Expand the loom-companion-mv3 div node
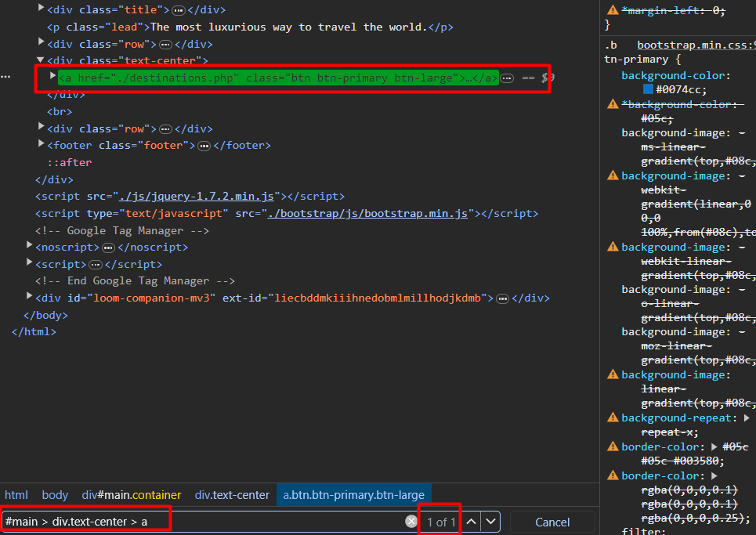Image resolution: width=756 pixels, height=535 pixels. point(30,296)
